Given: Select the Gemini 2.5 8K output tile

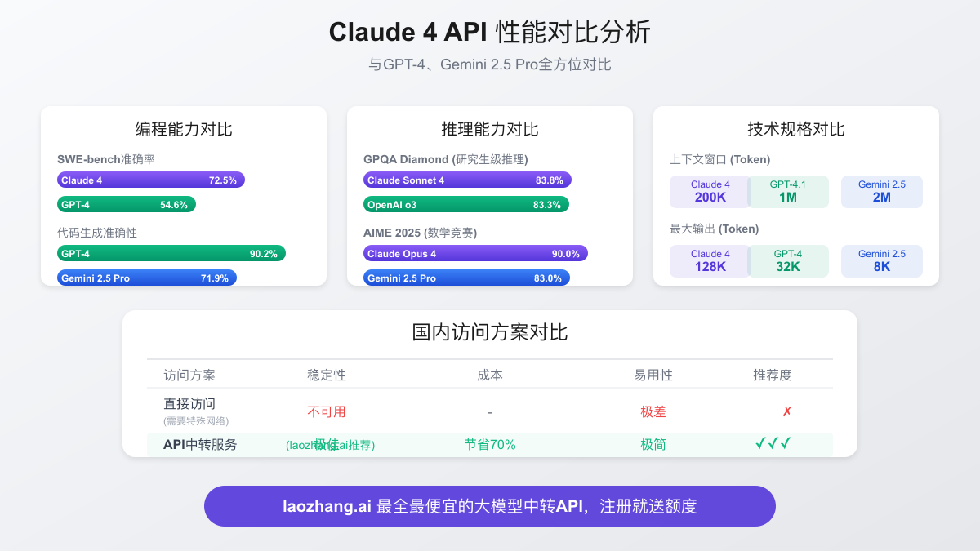Looking at the screenshot, I should pos(882,261).
